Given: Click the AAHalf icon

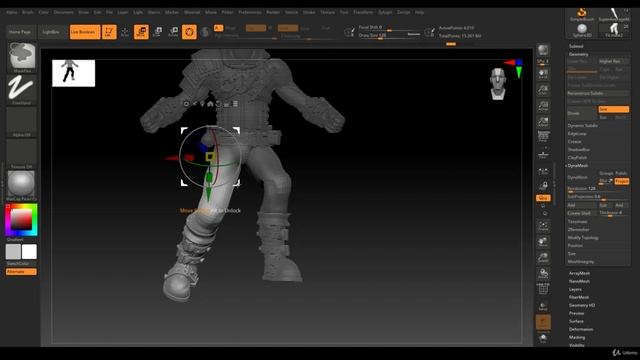Looking at the screenshot, I should coord(543,122).
